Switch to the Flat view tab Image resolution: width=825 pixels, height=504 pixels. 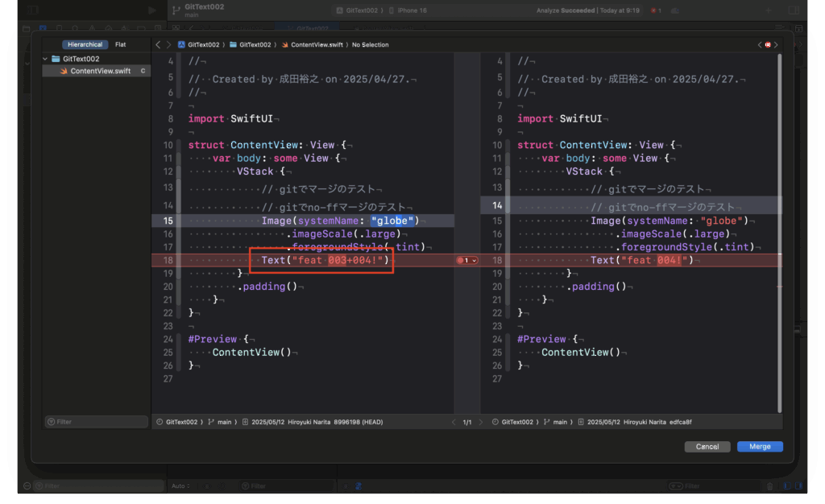pos(121,44)
